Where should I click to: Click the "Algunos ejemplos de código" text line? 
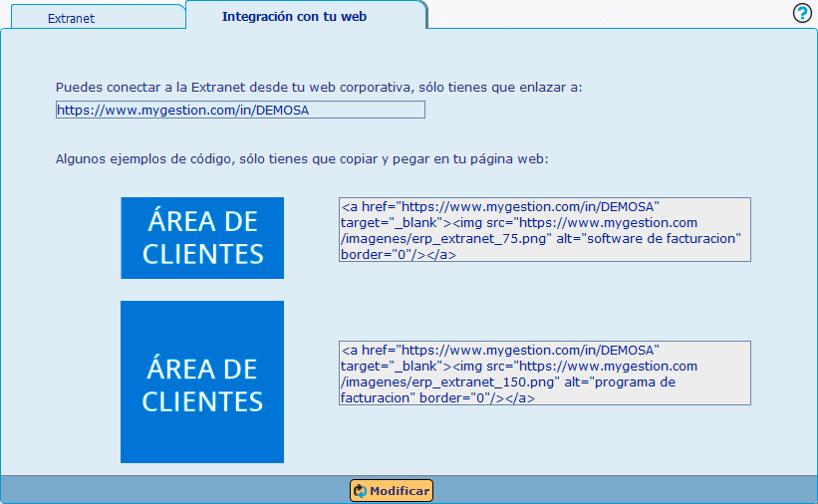point(302,158)
